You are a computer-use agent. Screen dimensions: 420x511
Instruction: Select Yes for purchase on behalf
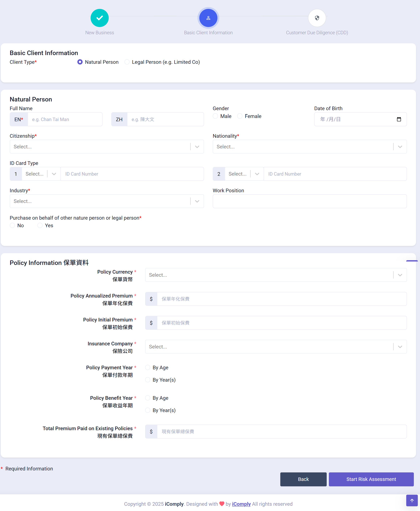[40, 225]
